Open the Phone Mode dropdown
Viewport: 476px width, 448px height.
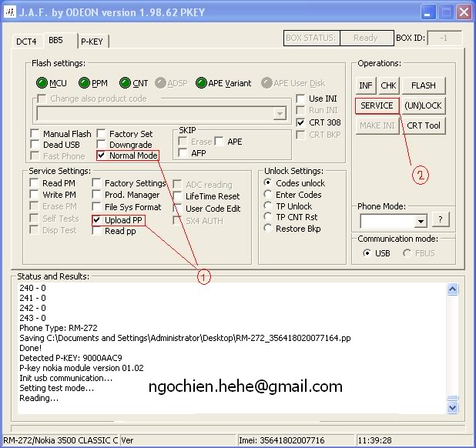point(420,222)
